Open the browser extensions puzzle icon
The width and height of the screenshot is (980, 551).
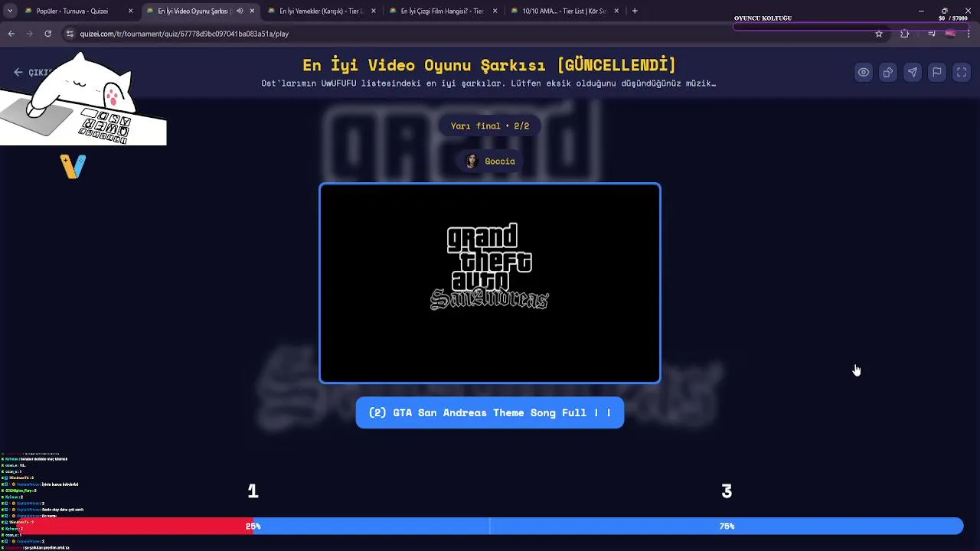click(905, 34)
